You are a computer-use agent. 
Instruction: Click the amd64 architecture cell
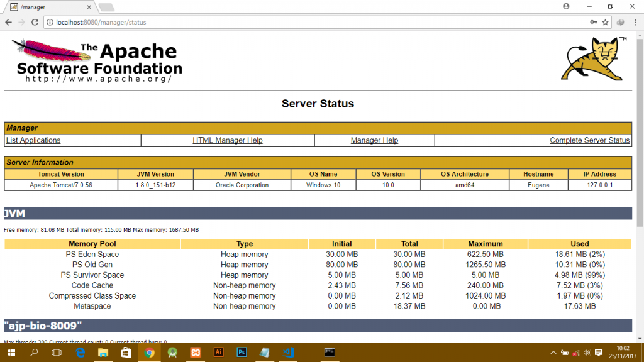[x=465, y=185]
